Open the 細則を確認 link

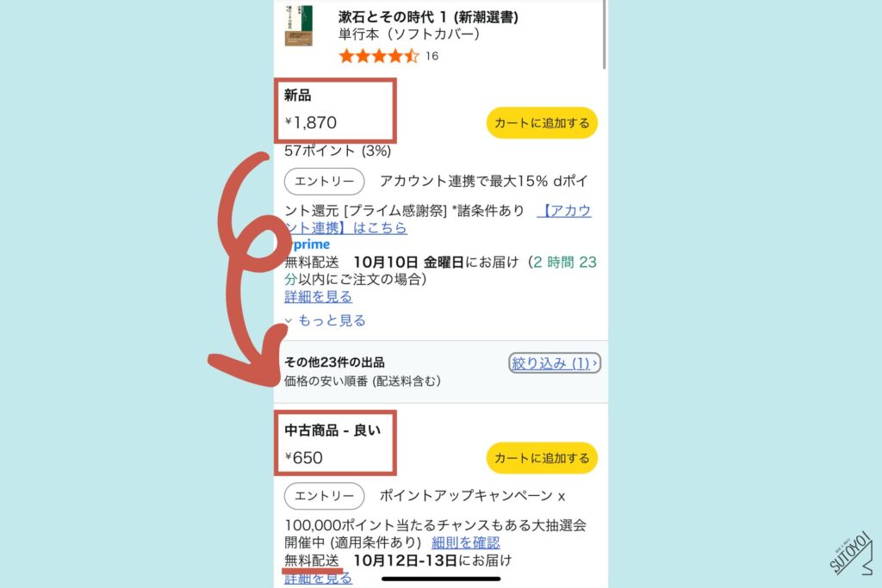point(465,542)
